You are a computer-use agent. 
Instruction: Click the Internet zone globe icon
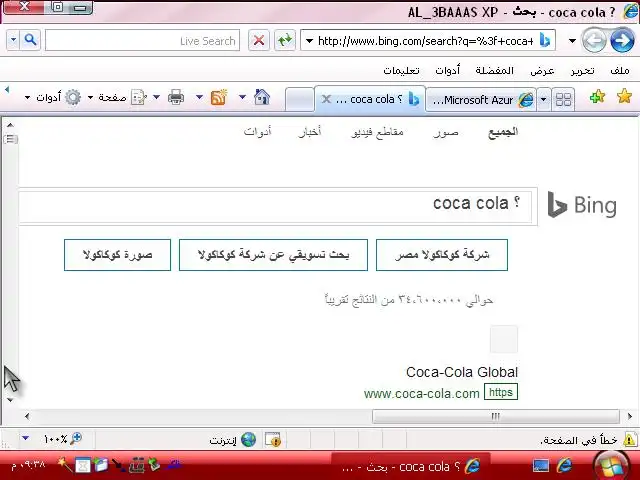tap(248, 440)
